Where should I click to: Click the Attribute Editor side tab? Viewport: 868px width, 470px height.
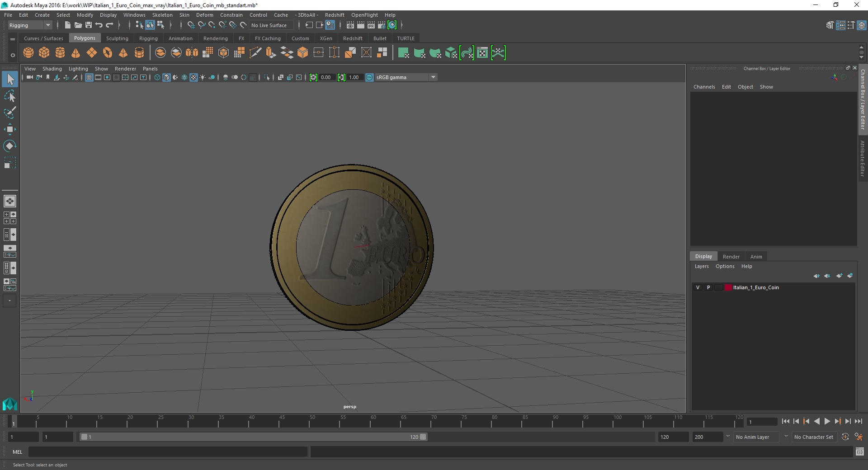[863, 158]
